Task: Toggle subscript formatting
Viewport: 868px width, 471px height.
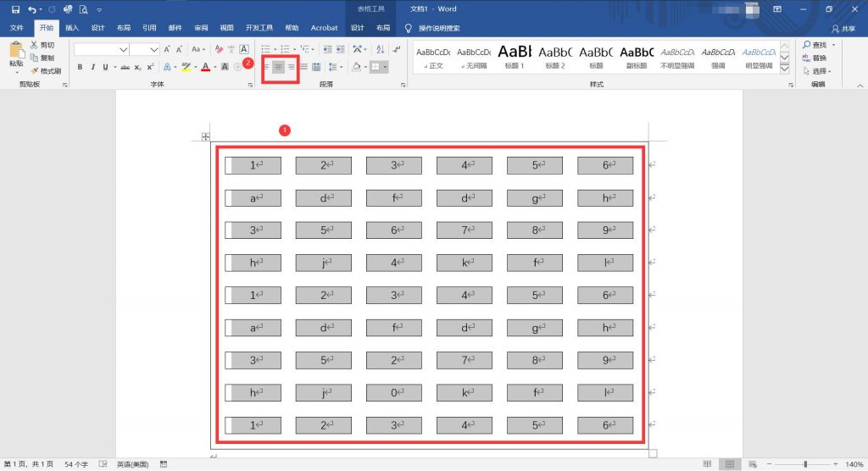Action: (x=138, y=67)
